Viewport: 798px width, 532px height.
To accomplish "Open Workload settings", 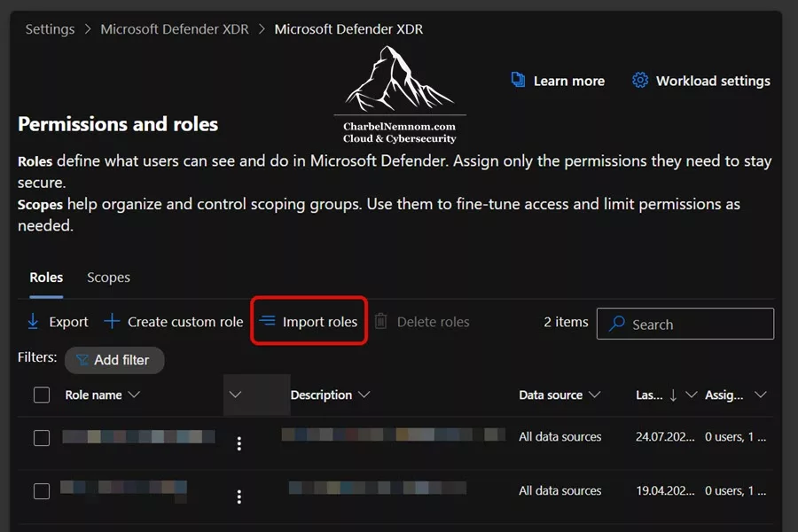I will (x=701, y=81).
